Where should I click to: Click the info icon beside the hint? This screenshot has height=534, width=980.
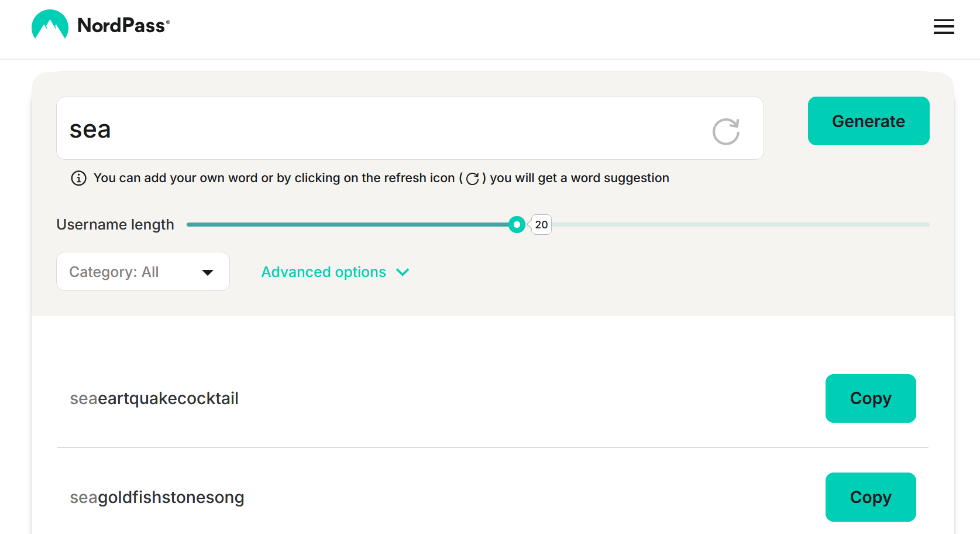[78, 178]
